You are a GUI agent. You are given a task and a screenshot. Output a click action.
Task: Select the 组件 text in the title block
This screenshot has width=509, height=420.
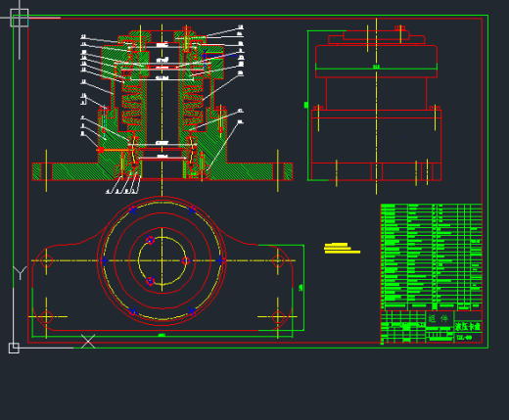(x=439, y=318)
